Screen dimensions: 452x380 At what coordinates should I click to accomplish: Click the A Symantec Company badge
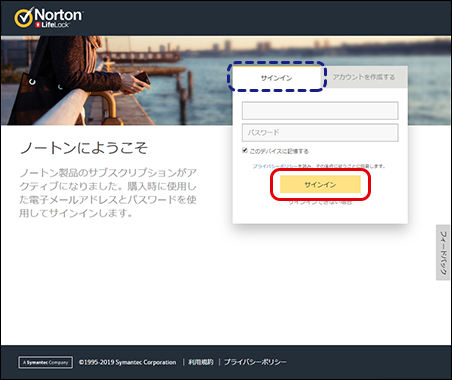45,362
